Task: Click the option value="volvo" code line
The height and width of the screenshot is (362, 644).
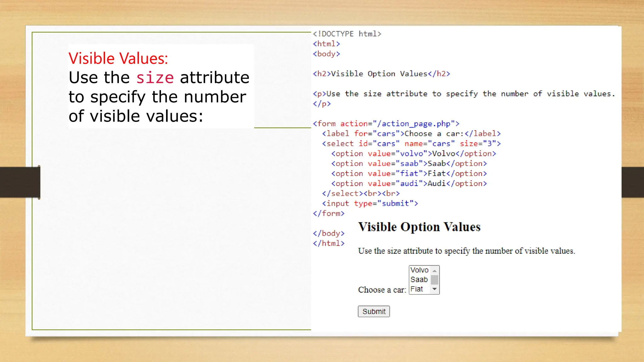Action: click(414, 154)
